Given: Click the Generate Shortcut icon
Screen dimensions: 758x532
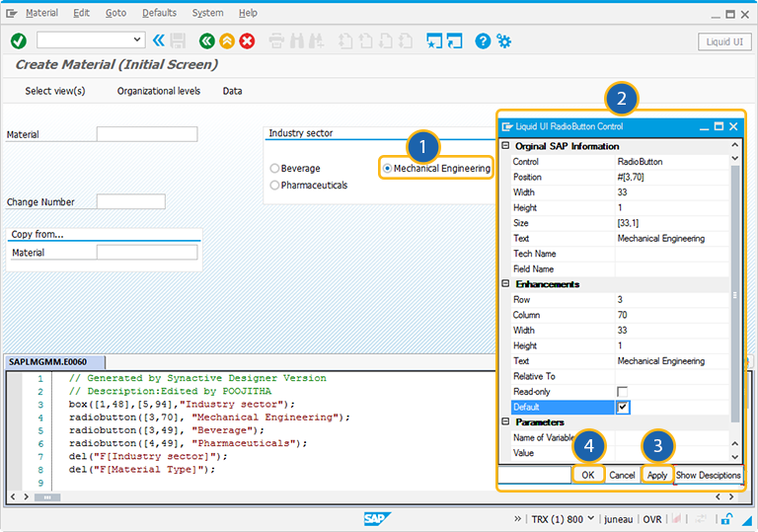Looking at the screenshot, I should pyautogui.click(x=454, y=41).
